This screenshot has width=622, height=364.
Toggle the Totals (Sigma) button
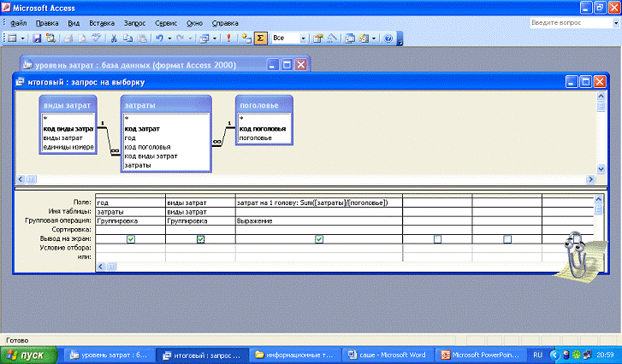[x=260, y=38]
